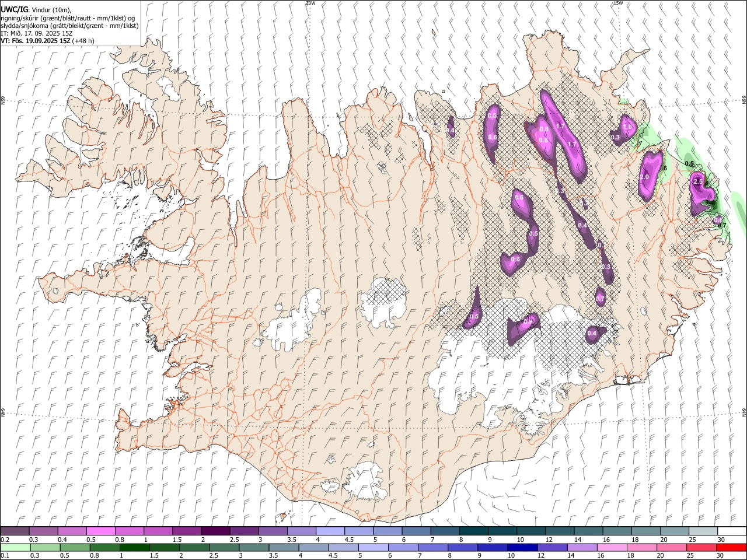Image resolution: width=747 pixels, height=560 pixels.
Task: Pick lower legend swatch between 25 and 30
Action: coord(703,548)
